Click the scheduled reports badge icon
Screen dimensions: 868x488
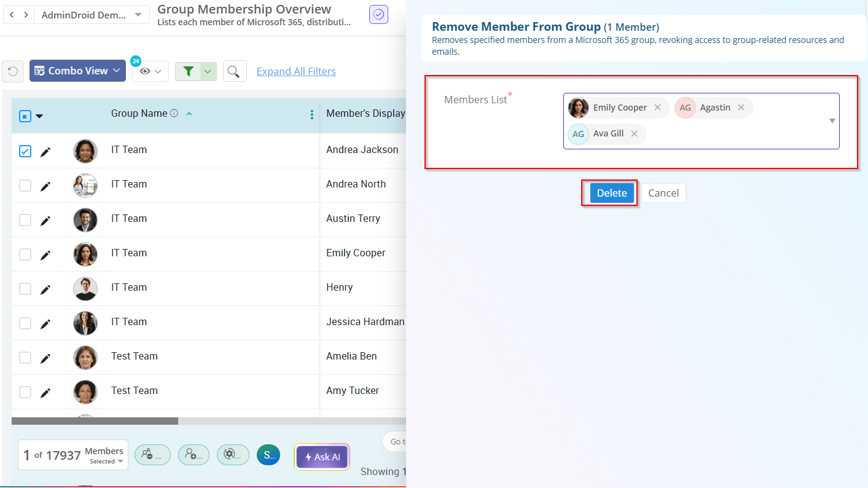tap(378, 14)
